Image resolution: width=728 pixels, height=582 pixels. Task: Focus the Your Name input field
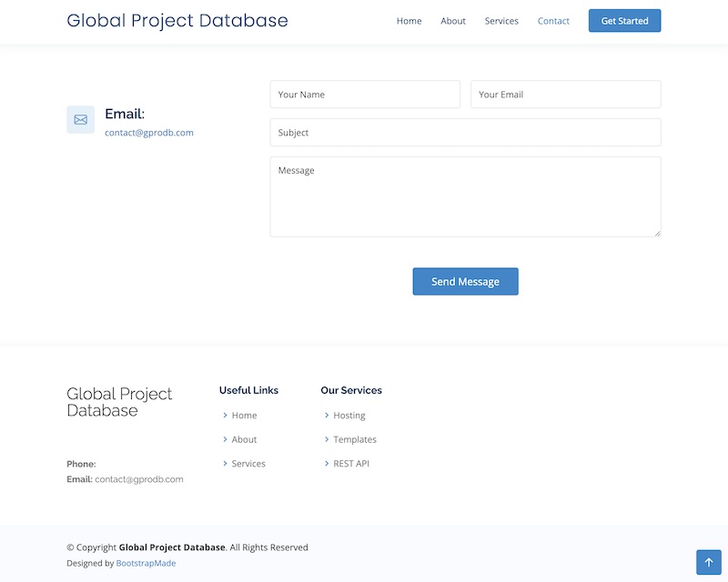pos(365,95)
